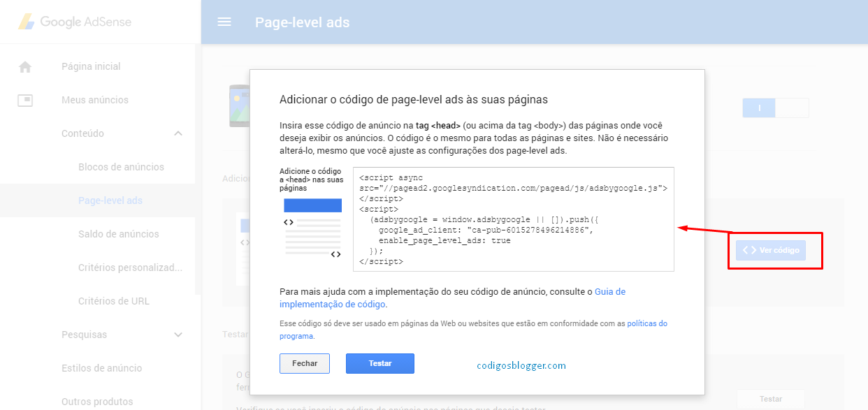Image resolution: width=868 pixels, height=410 pixels.
Task: Open Saldo de anúncios page
Action: (x=119, y=234)
